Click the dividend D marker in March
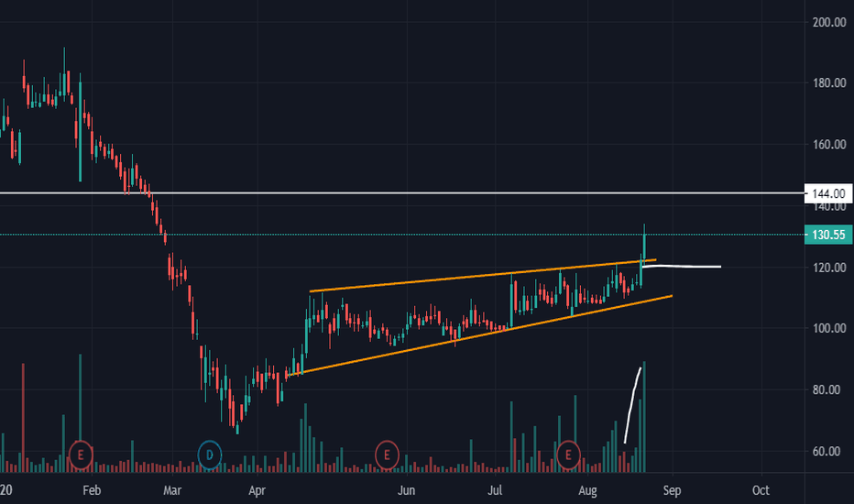 tap(209, 455)
